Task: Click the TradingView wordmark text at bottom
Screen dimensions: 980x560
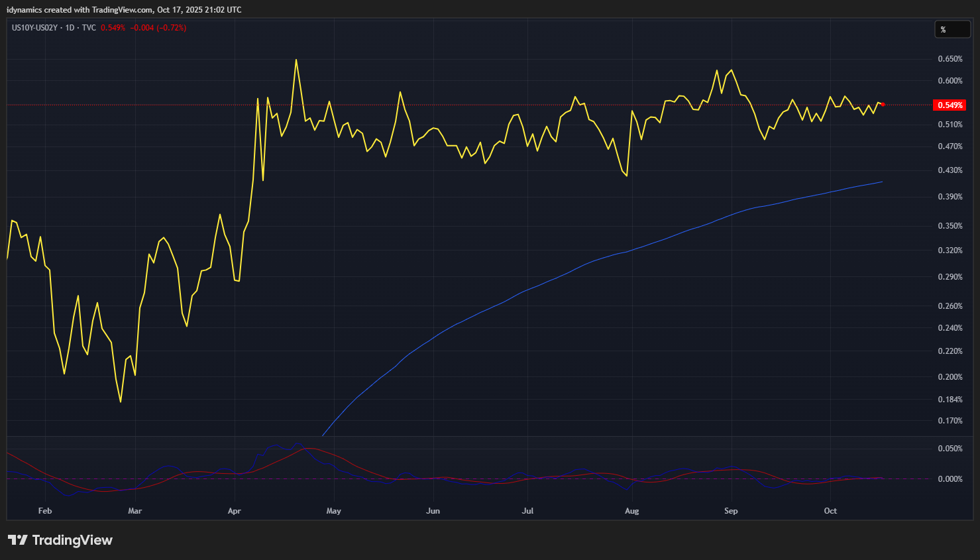Action: (72, 540)
